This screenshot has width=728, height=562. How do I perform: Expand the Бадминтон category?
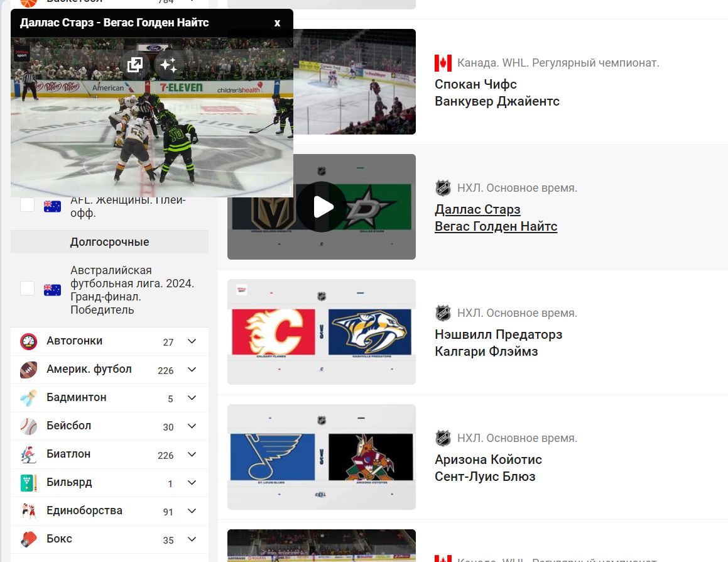coord(192,398)
